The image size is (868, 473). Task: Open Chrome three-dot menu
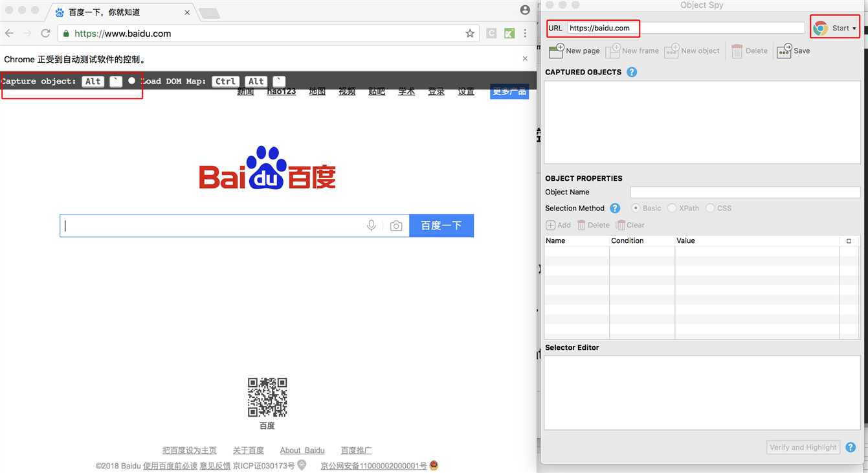[x=525, y=33]
